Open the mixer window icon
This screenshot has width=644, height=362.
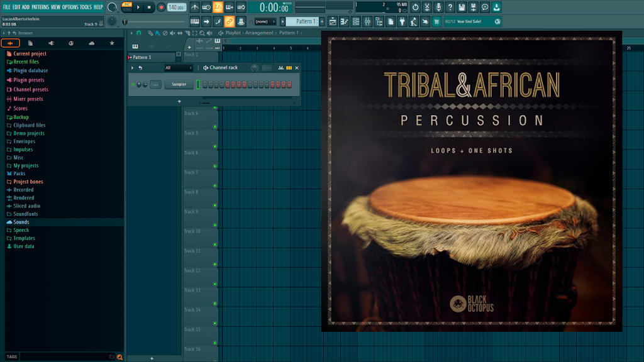click(367, 22)
